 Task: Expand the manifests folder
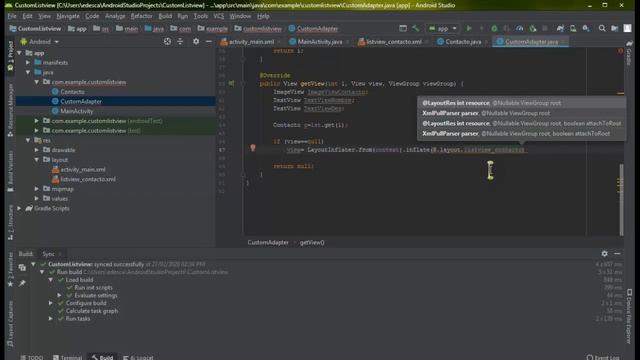(x=28, y=62)
